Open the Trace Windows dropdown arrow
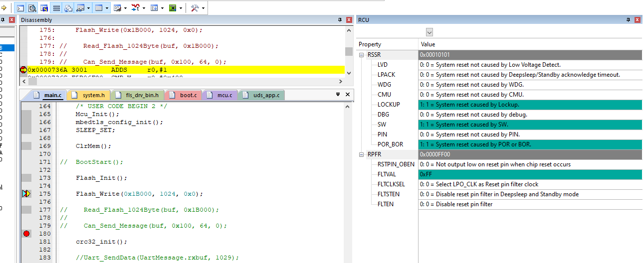 tap(162, 8)
